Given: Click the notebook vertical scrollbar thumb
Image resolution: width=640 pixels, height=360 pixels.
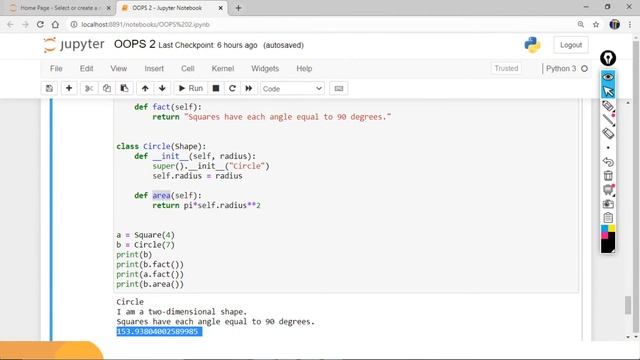Looking at the screenshot, I should coord(628,306).
